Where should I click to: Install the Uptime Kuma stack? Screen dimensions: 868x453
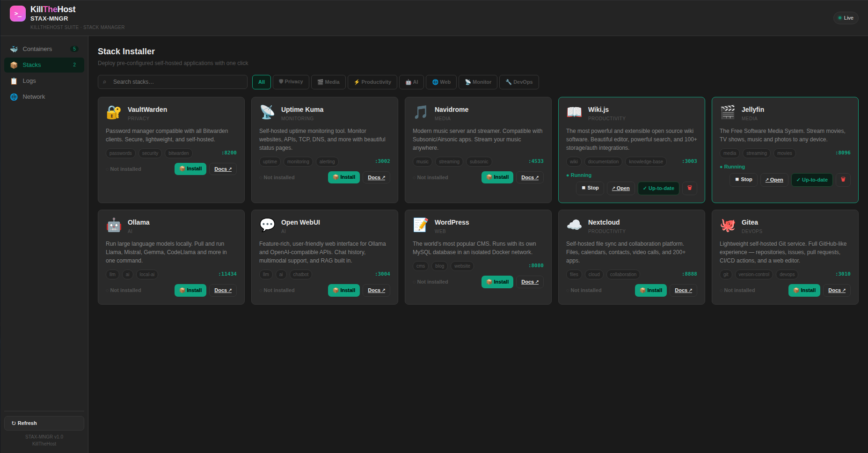344,177
